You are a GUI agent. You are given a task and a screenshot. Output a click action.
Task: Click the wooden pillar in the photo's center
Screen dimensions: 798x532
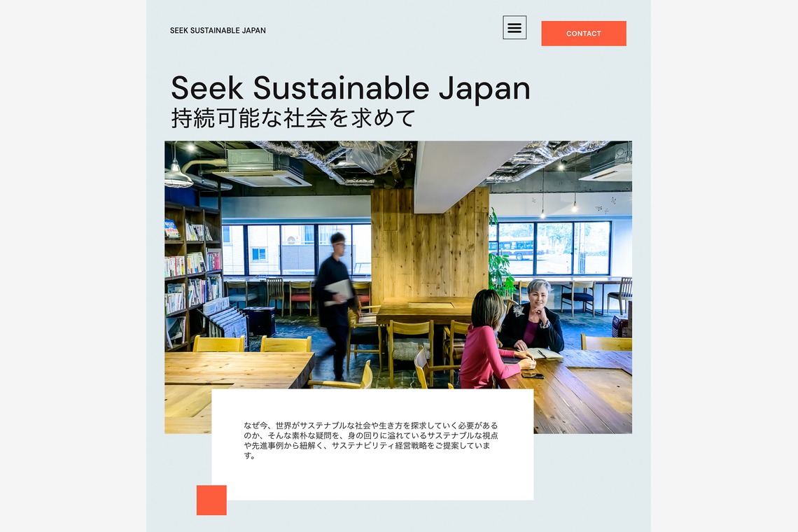[429, 243]
